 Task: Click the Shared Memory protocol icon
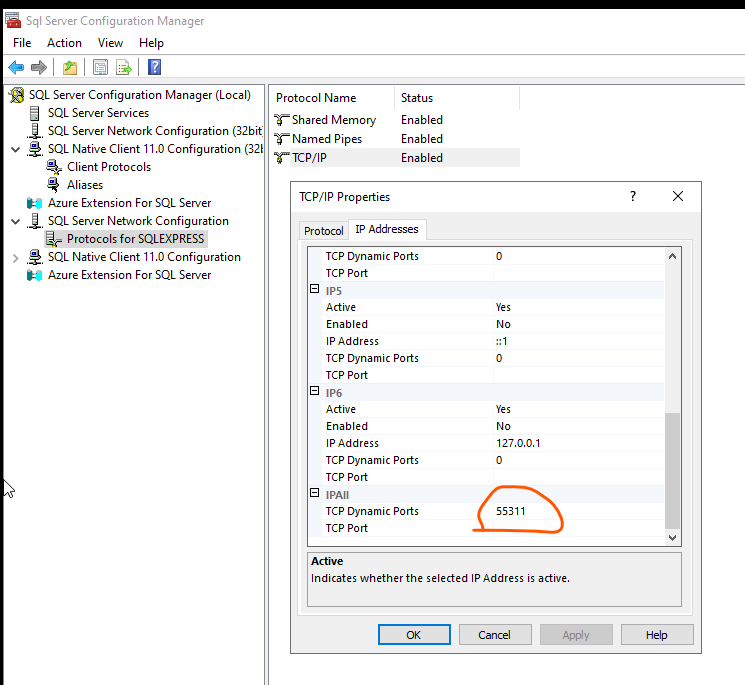click(282, 120)
